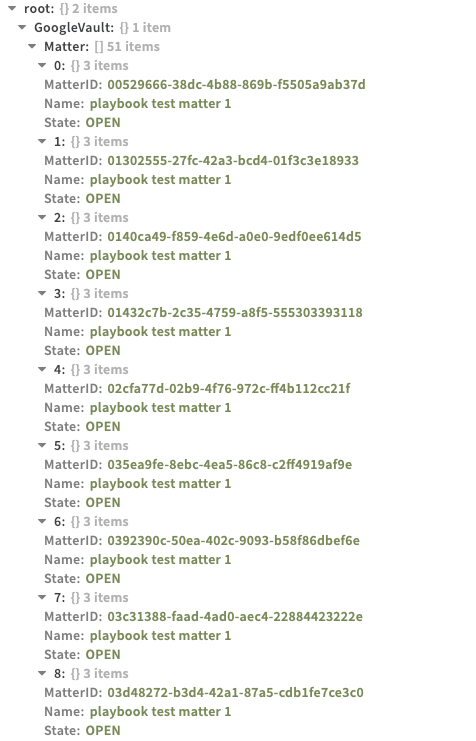Collapse item 2 disclosure triangle
This screenshot has height=741, width=476.
(x=42, y=217)
